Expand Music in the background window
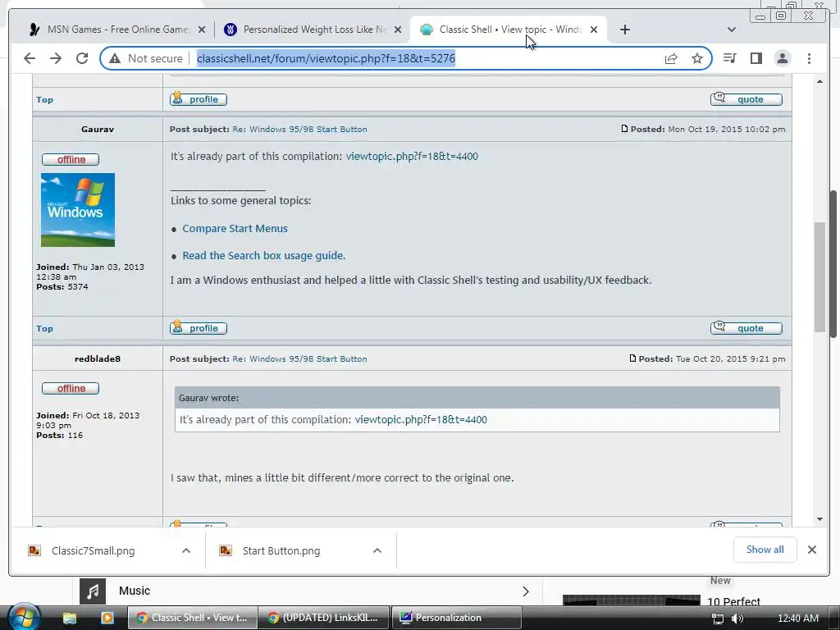The height and width of the screenshot is (630, 840). click(x=526, y=591)
